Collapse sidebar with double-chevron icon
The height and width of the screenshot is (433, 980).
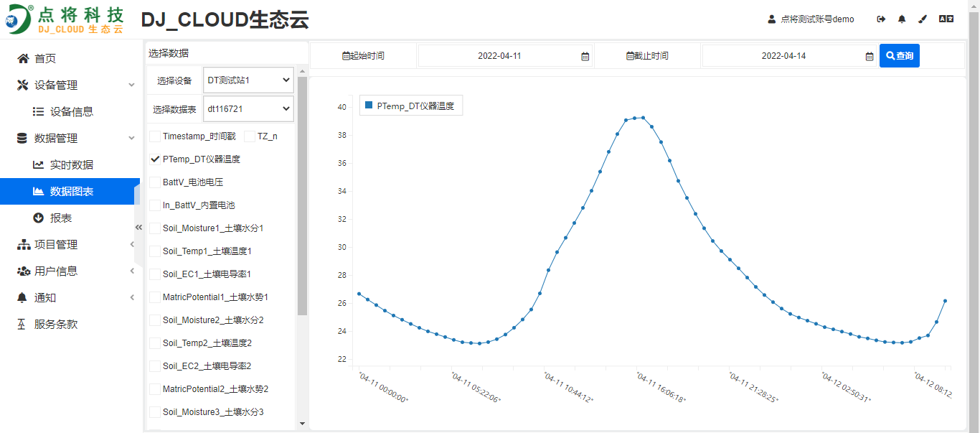coord(139,228)
